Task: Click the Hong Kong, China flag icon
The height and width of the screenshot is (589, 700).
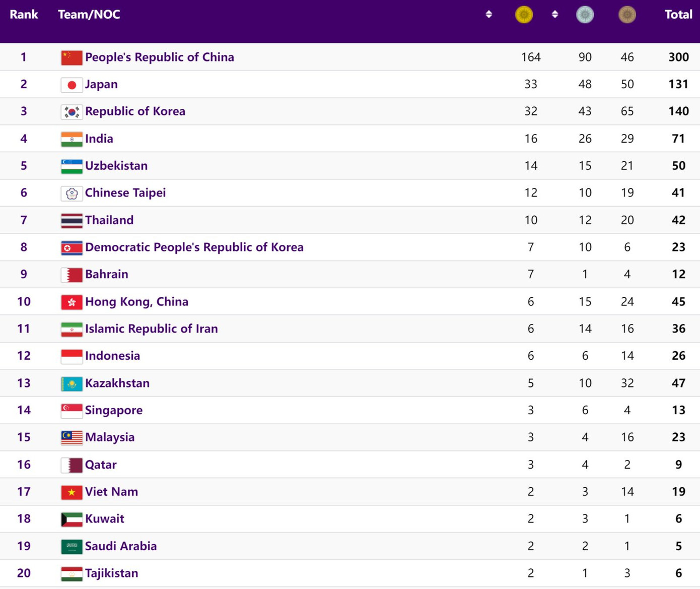Action: pyautogui.click(x=72, y=302)
